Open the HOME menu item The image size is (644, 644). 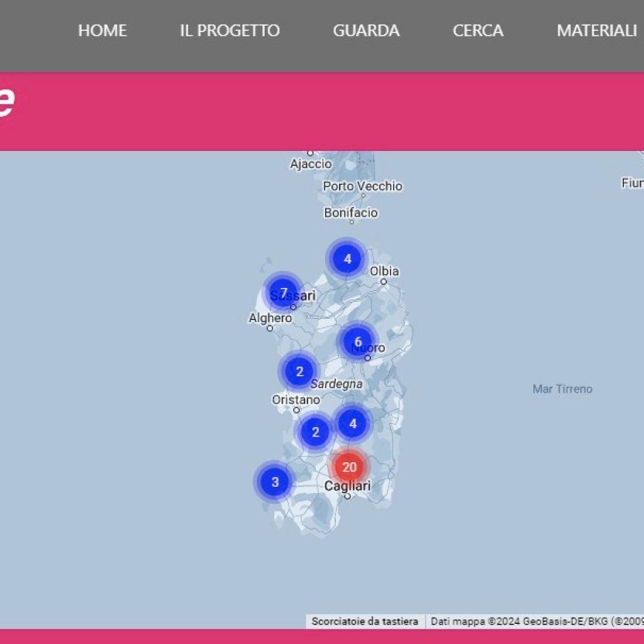coord(103,30)
